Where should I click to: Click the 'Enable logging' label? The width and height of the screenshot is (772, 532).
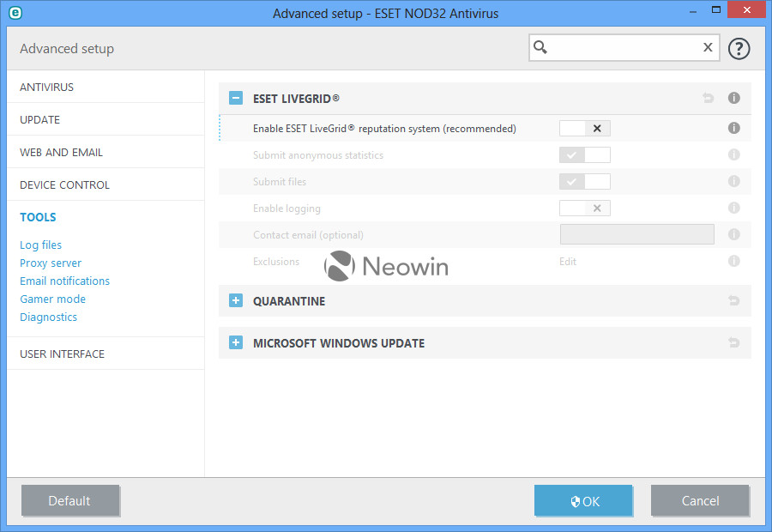click(286, 209)
